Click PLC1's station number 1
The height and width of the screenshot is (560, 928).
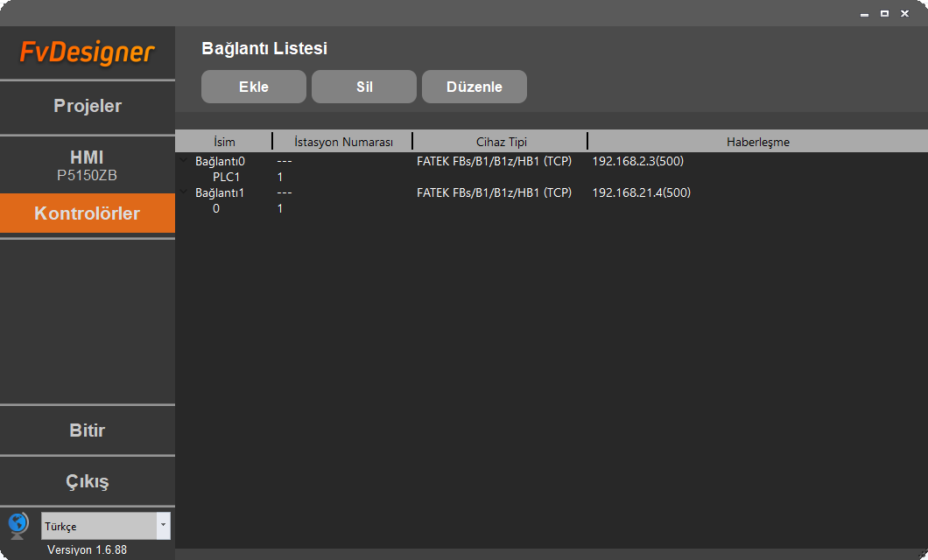[280, 177]
